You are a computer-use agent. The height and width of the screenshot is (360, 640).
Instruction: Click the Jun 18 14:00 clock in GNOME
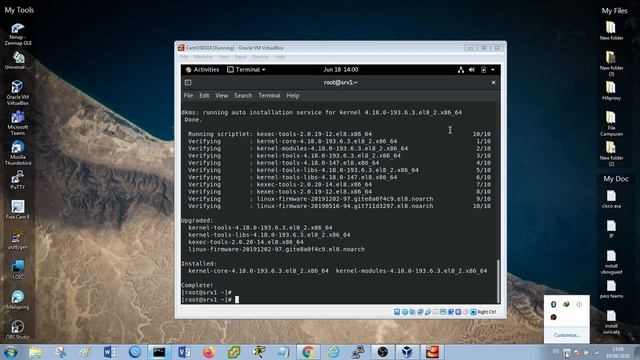[341, 70]
